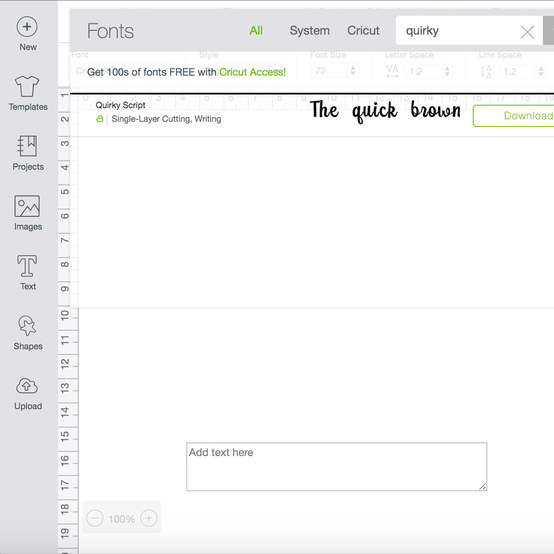554x554 pixels.
Task: Download the Quirky Script font
Action: point(514,116)
